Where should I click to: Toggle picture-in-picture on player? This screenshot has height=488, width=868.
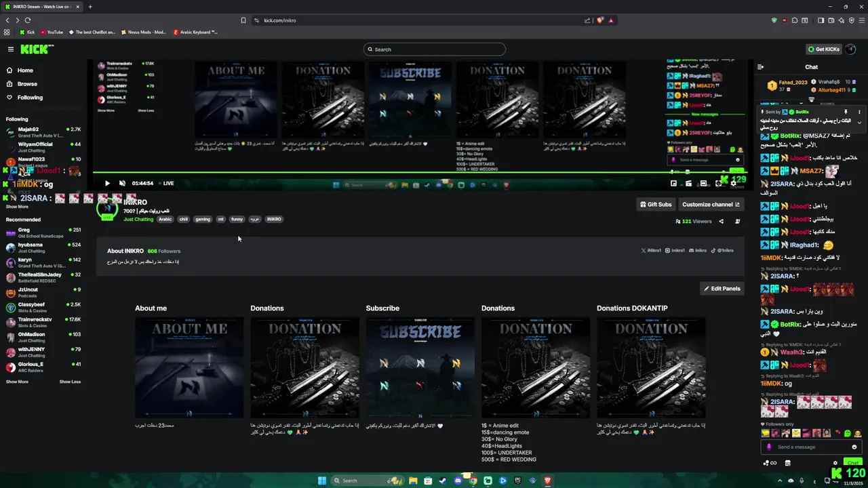tap(673, 183)
